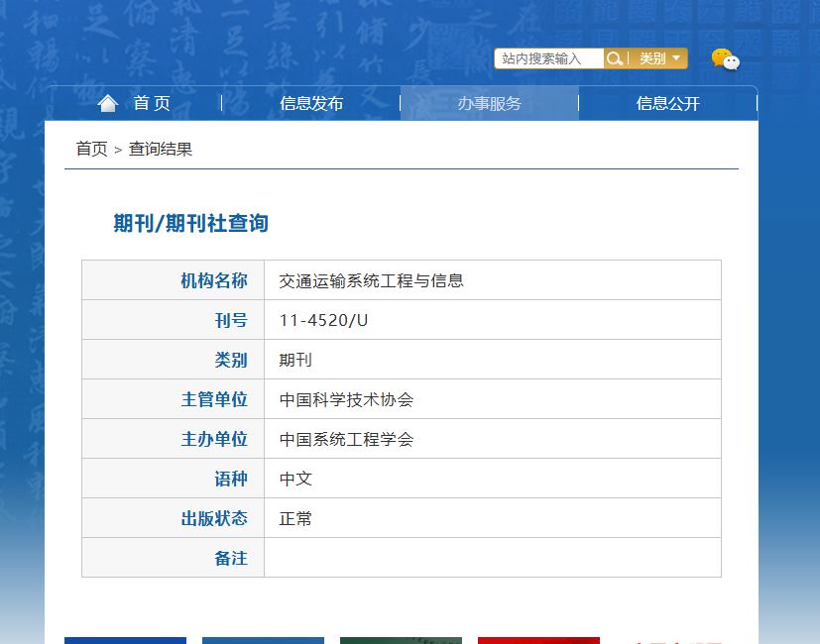Click the 查询结果 breadcrumb text
This screenshot has height=644, width=820.
tap(161, 149)
